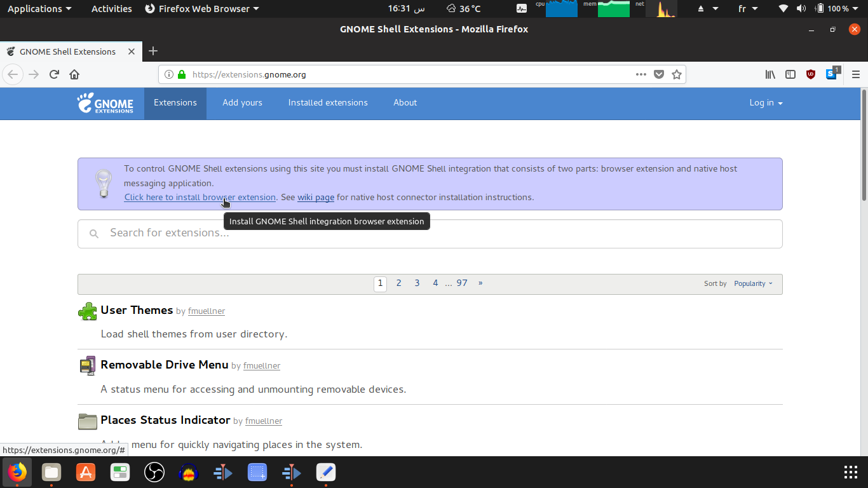Launch Ubuntu Software from the dock

(86, 472)
